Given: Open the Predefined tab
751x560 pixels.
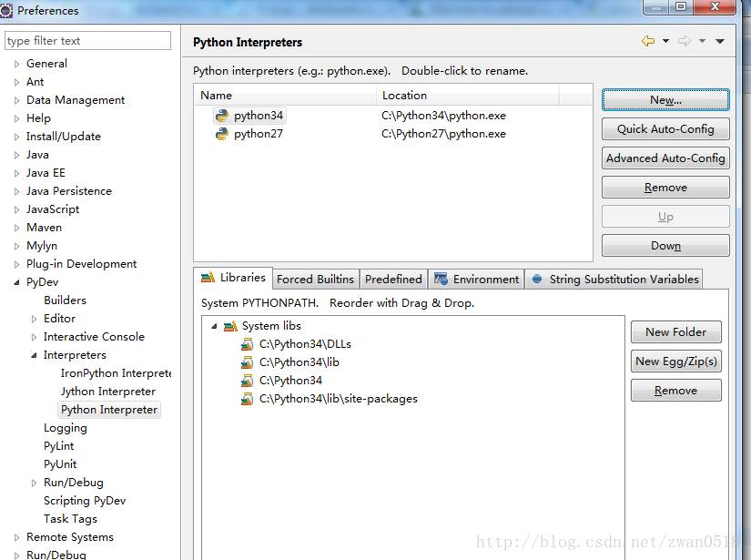Looking at the screenshot, I should [x=393, y=280].
